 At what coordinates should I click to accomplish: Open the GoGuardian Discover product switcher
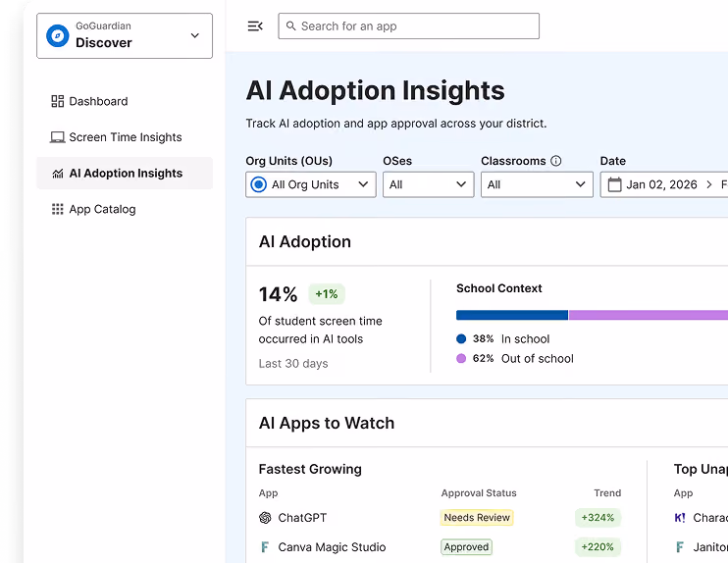pos(125,35)
